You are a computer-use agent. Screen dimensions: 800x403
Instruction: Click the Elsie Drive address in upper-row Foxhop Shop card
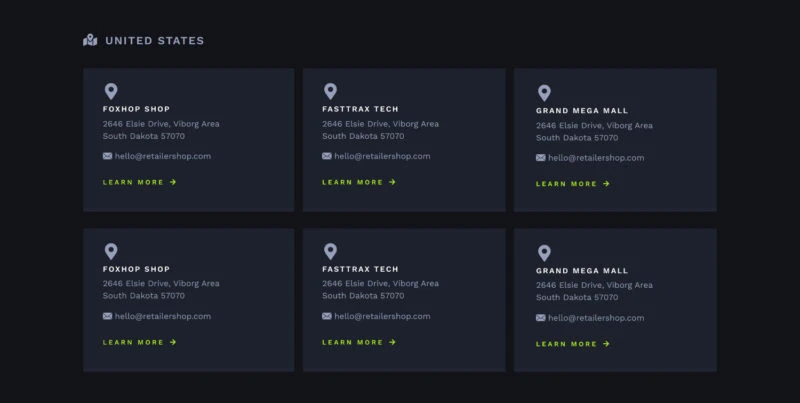pyautogui.click(x=161, y=130)
